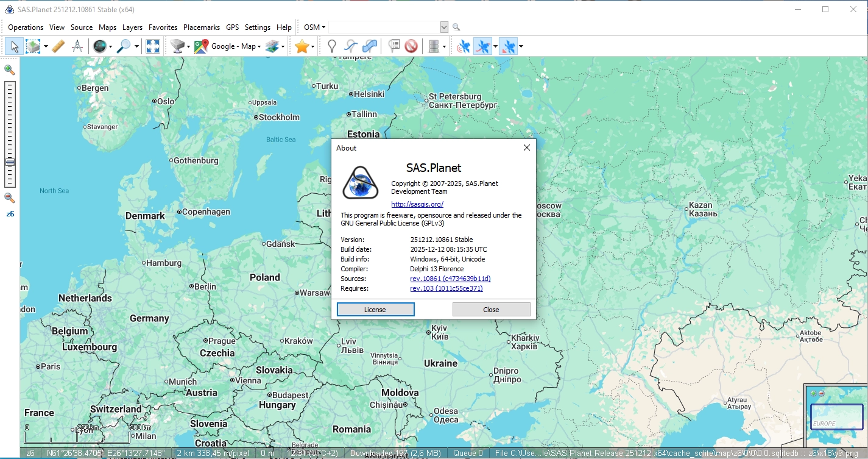This screenshot has width=868, height=459.
Task: Open the OSM search provider dropdown
Action: click(x=315, y=27)
